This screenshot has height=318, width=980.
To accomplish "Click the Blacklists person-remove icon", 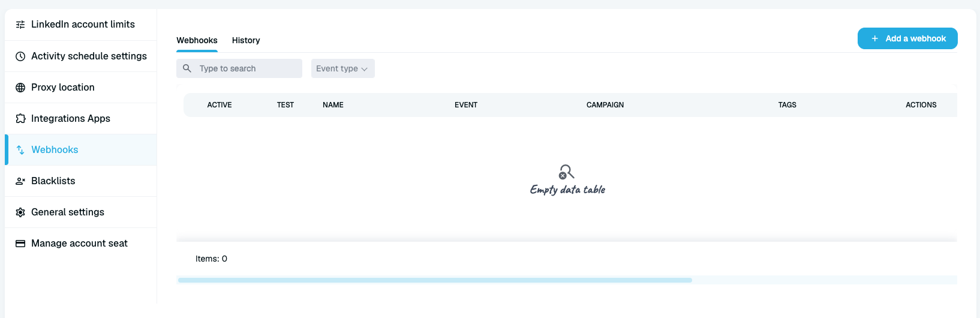I will coord(20,181).
